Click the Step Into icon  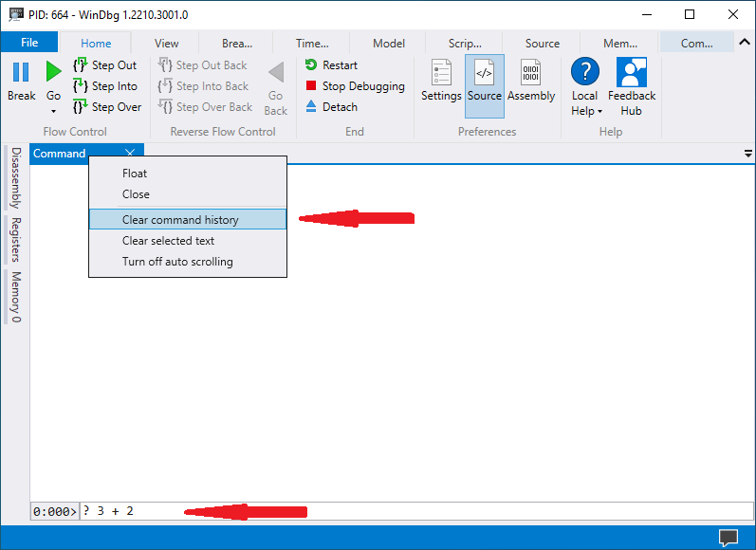81,86
